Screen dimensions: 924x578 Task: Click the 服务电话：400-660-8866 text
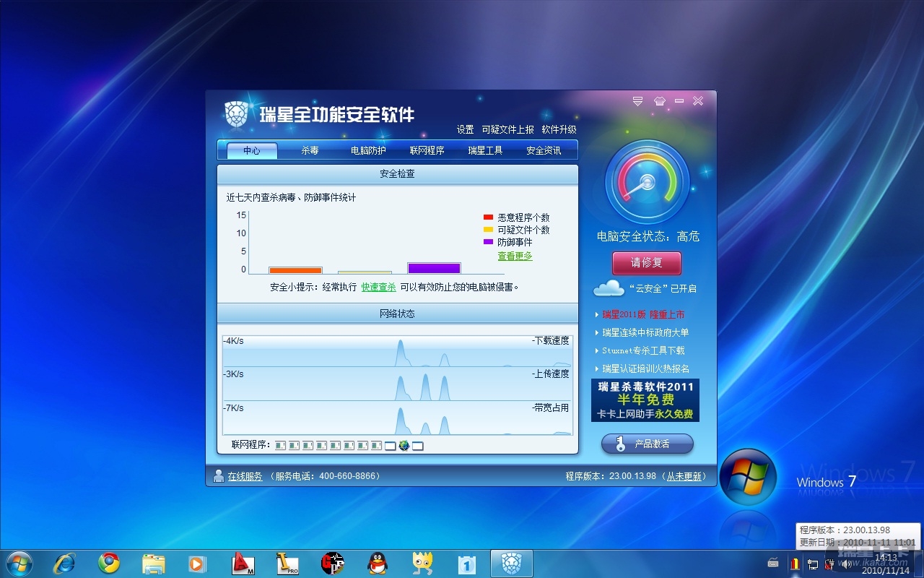coord(326,476)
